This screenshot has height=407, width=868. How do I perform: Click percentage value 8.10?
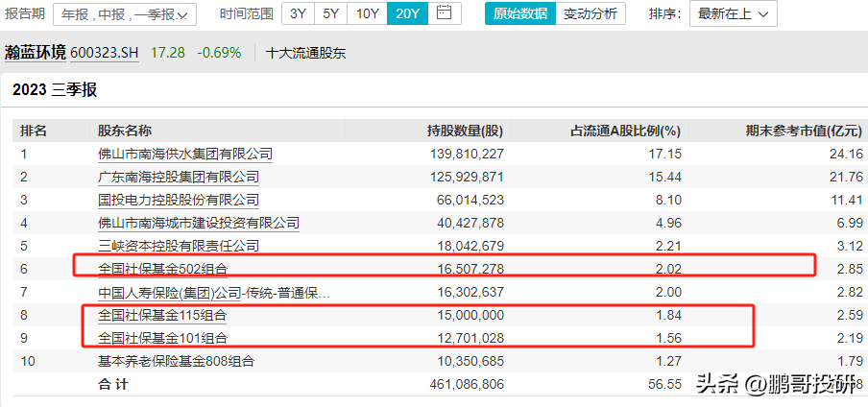[670, 200]
